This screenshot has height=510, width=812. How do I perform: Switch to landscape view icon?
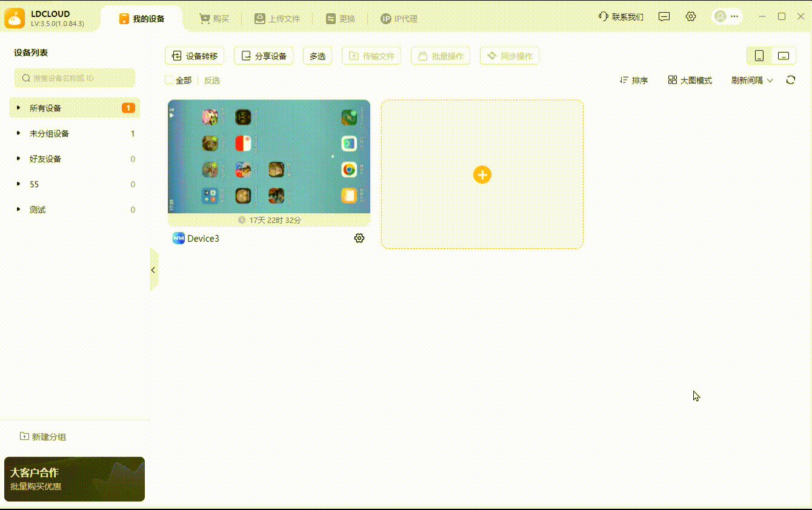[784, 56]
